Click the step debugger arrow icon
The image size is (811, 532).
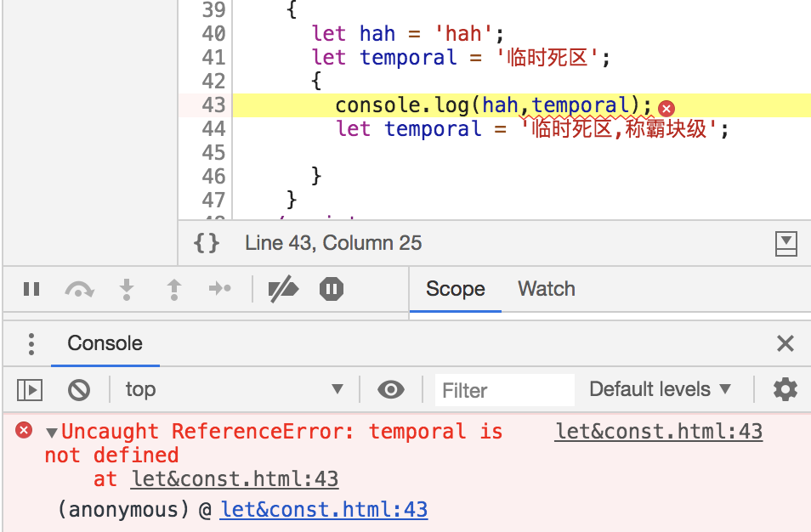(x=220, y=289)
